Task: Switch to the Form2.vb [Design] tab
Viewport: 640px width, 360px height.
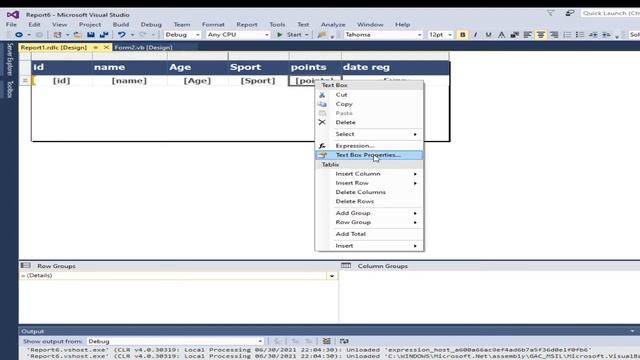Action: pyautogui.click(x=143, y=47)
